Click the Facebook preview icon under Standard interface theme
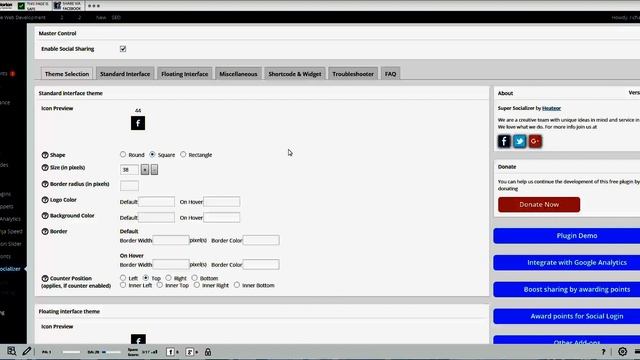 (138, 123)
